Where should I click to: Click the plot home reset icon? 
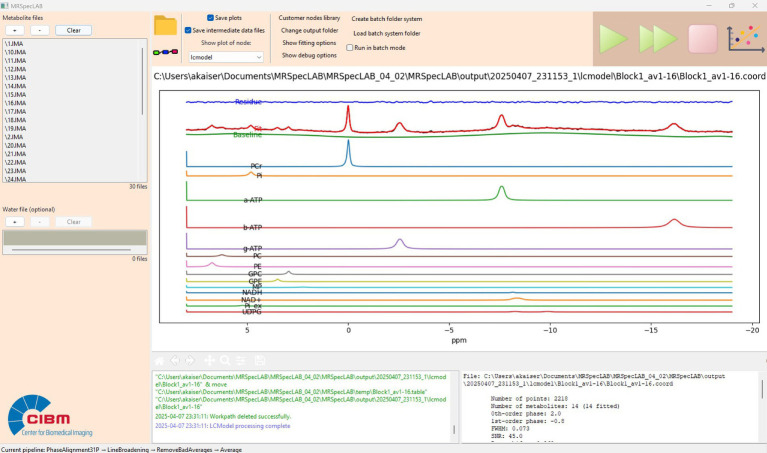pyautogui.click(x=159, y=361)
